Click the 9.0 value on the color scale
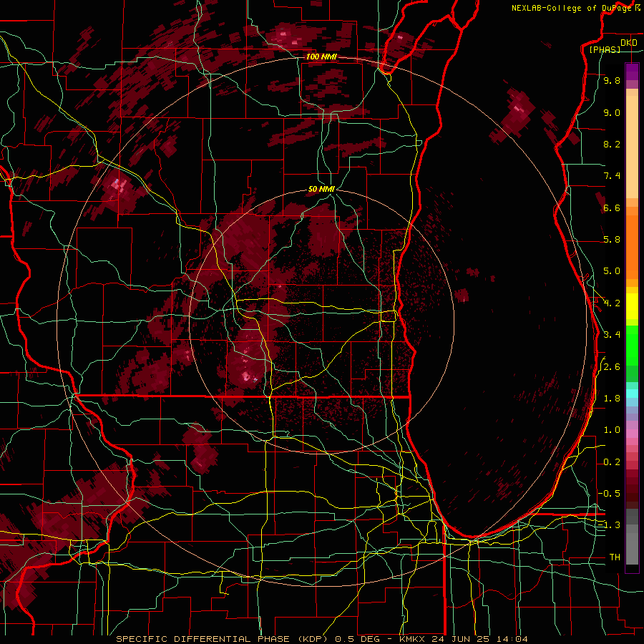This screenshot has width=644, height=644. coord(612,112)
